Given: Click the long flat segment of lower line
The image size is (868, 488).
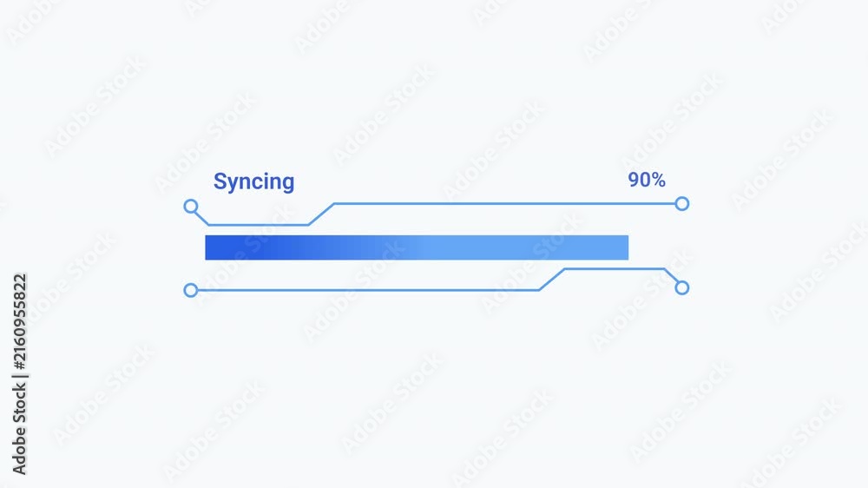Looking at the screenshot, I should (368, 290).
